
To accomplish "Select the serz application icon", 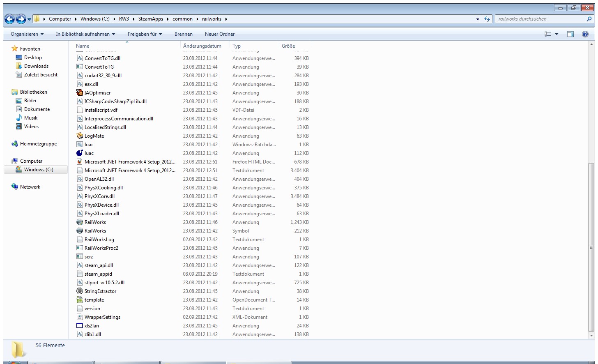I will pyautogui.click(x=80, y=257).
